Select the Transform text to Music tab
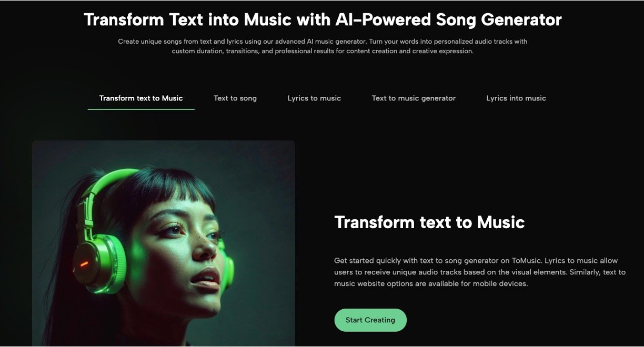This screenshot has width=644, height=347. 141,98
